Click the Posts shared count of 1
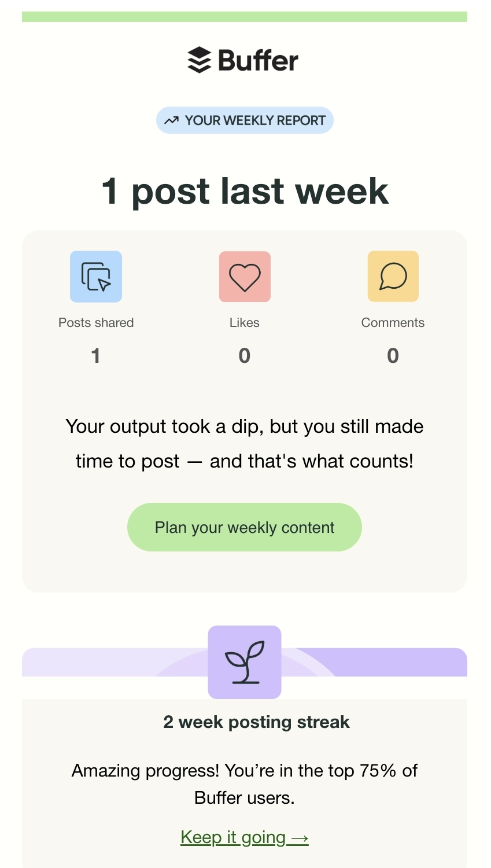491x868 pixels. pos(96,355)
